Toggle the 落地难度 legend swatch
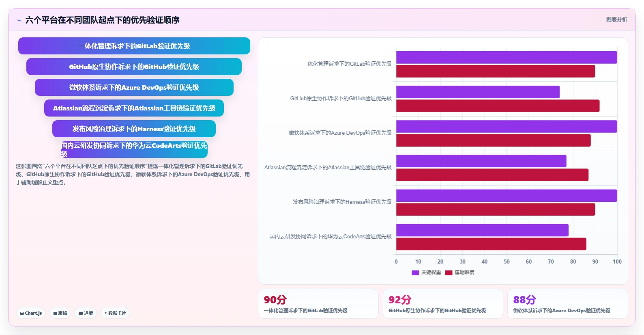644x335 pixels. click(x=449, y=272)
